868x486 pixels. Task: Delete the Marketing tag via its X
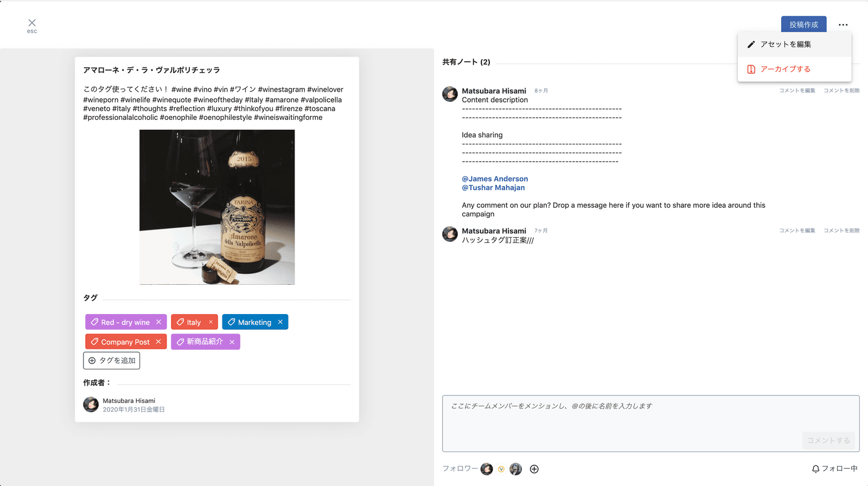[x=280, y=322]
